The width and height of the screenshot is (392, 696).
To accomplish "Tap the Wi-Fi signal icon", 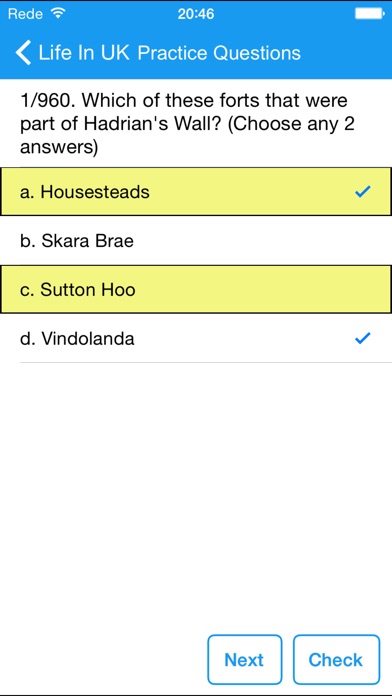I will click(x=57, y=13).
